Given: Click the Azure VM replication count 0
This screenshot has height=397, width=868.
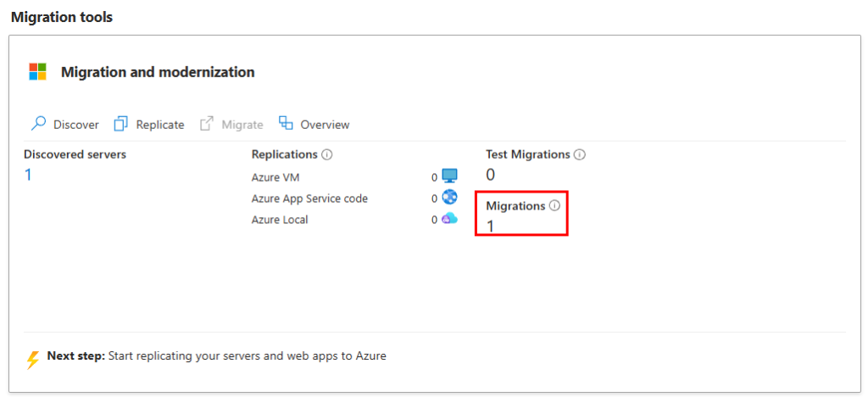Looking at the screenshot, I should click(435, 177).
